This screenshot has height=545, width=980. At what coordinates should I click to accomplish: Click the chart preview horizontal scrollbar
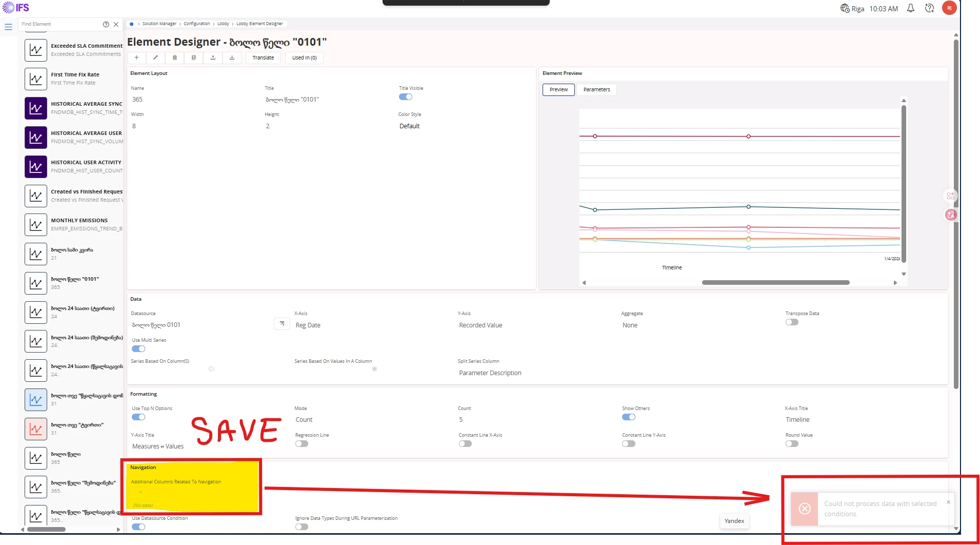[775, 283]
